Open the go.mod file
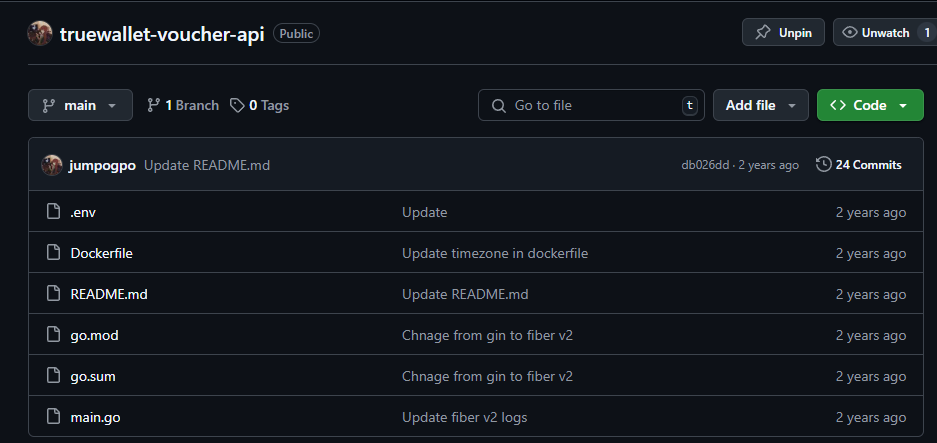 pos(94,335)
